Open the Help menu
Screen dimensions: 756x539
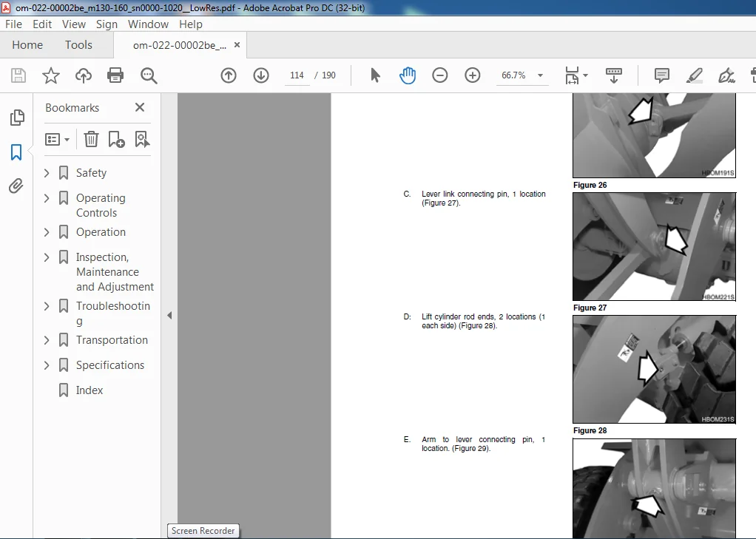point(190,24)
